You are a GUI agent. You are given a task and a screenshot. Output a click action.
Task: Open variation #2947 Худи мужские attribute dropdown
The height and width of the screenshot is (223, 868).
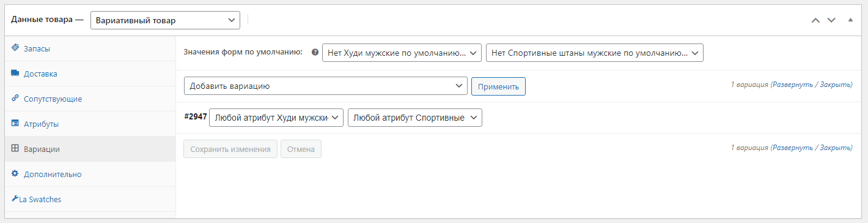(276, 118)
